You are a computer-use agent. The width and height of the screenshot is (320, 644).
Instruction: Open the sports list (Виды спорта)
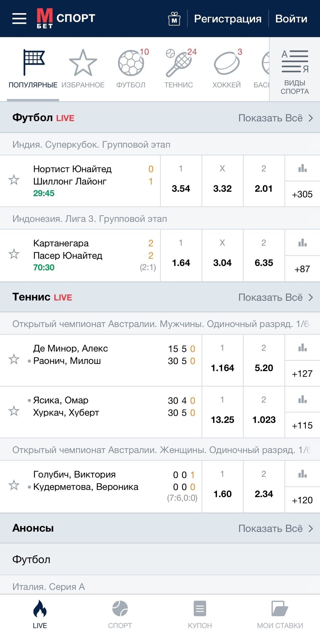point(295,72)
